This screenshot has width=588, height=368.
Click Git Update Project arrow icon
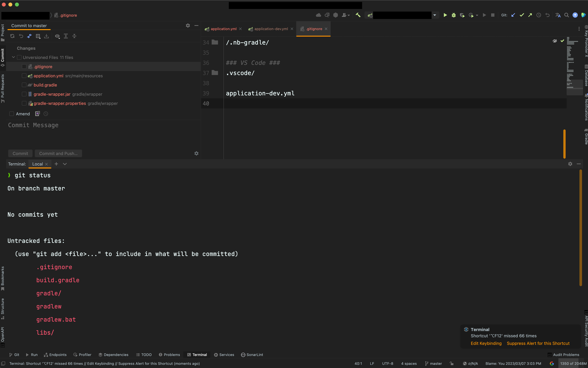[x=513, y=15]
